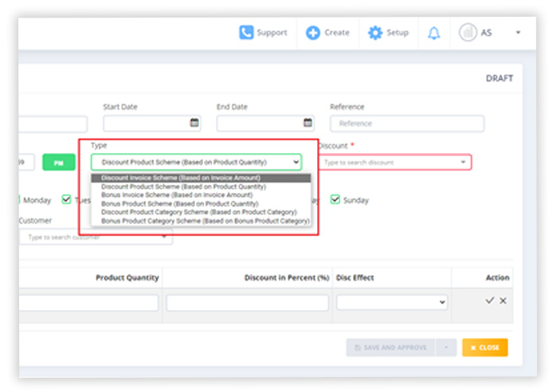Click the orange Close button
557x392 pixels.
coord(484,348)
